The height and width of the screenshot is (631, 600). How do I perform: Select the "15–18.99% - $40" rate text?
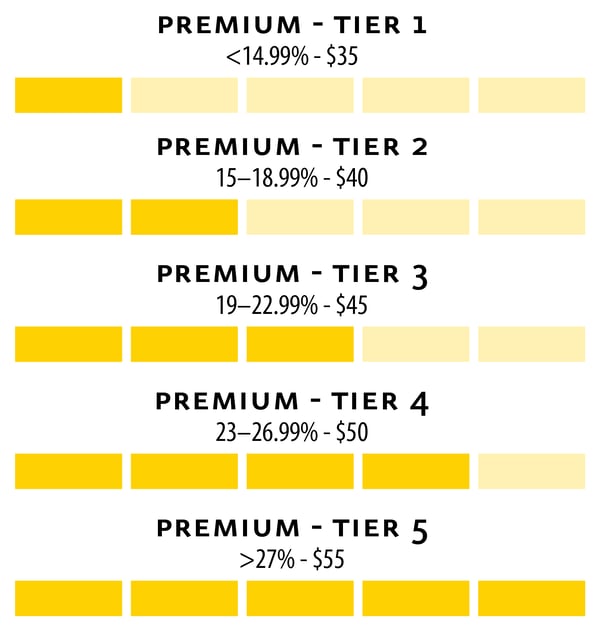click(292, 180)
